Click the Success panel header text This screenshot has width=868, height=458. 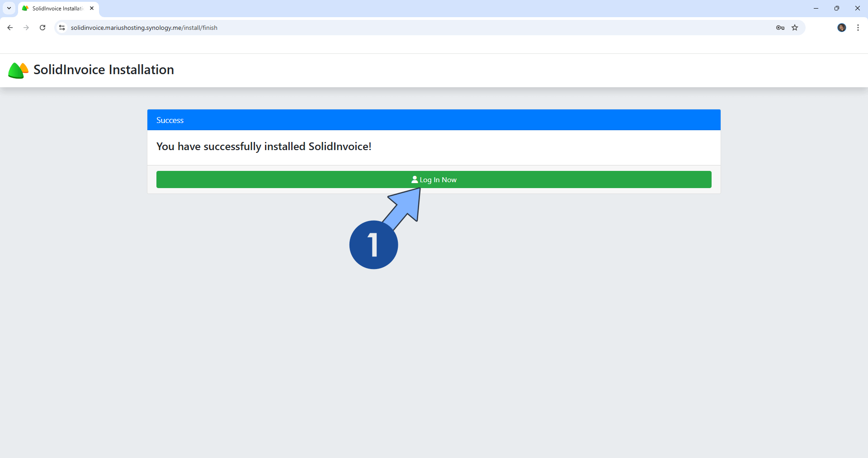coord(170,120)
